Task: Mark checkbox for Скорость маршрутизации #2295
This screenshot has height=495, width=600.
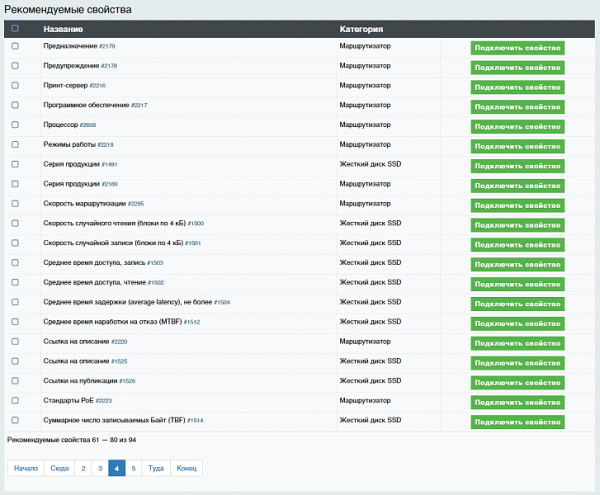Action: [x=15, y=204]
